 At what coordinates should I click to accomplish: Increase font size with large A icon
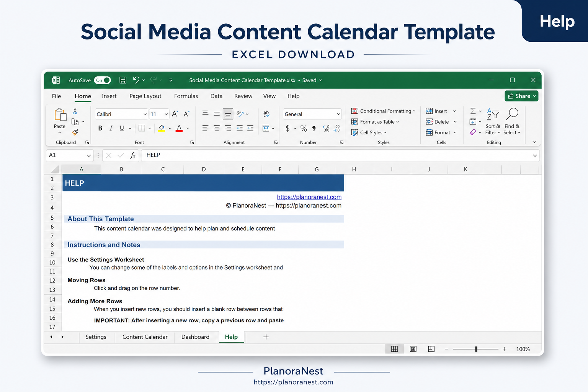(175, 114)
